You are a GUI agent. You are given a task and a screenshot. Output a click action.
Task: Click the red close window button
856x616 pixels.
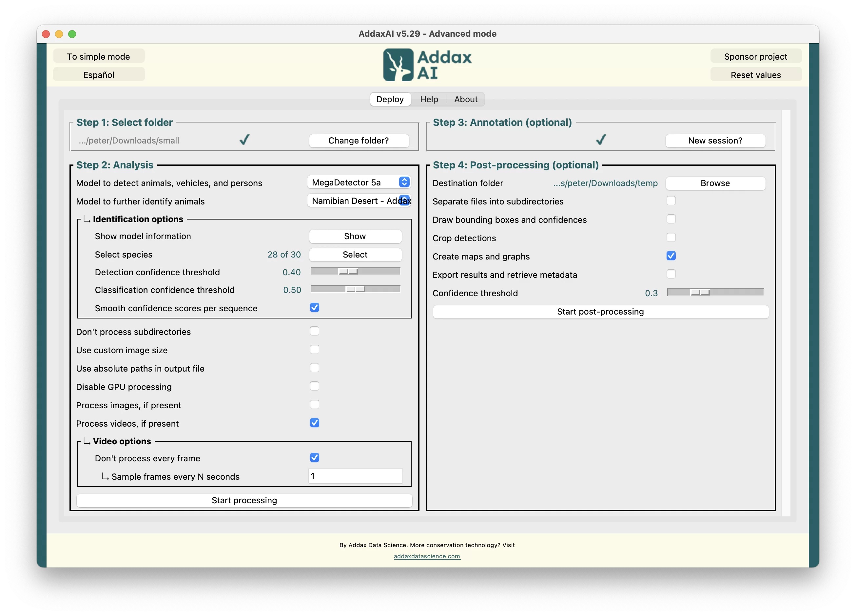pyautogui.click(x=46, y=34)
